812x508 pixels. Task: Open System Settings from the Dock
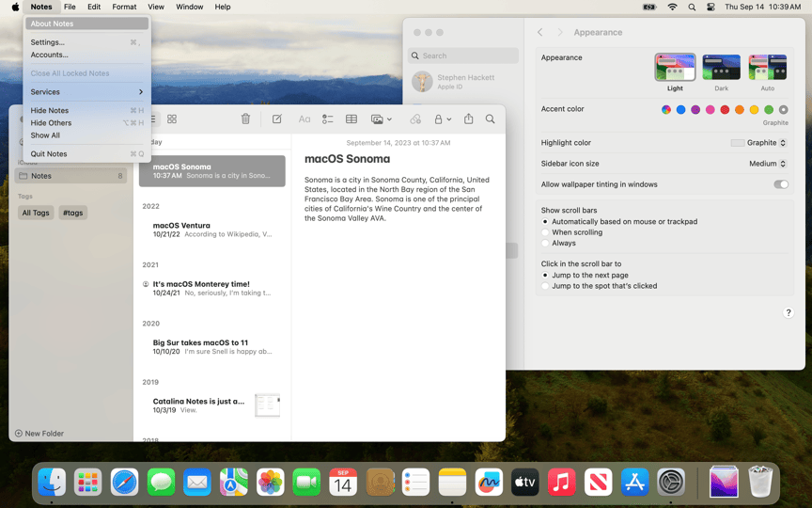671,483
